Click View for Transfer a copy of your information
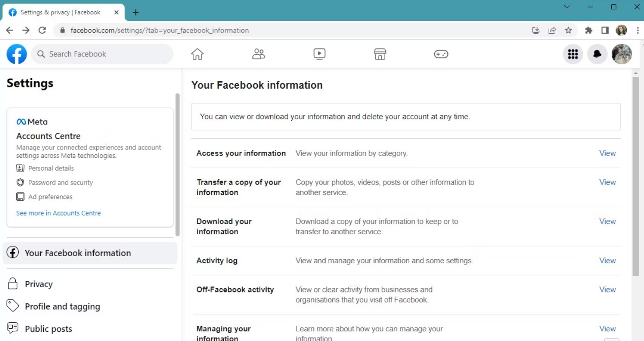The image size is (644, 341). point(607,182)
